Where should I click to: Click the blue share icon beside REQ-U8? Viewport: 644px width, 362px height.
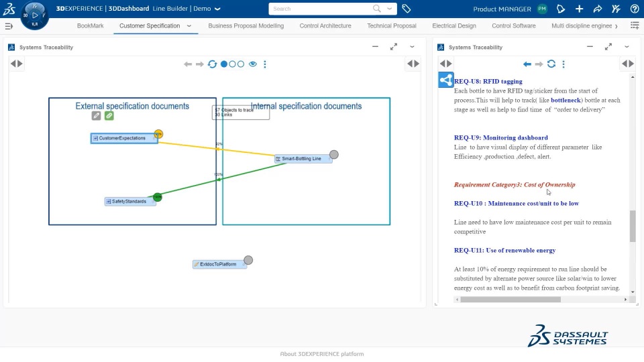(445, 80)
